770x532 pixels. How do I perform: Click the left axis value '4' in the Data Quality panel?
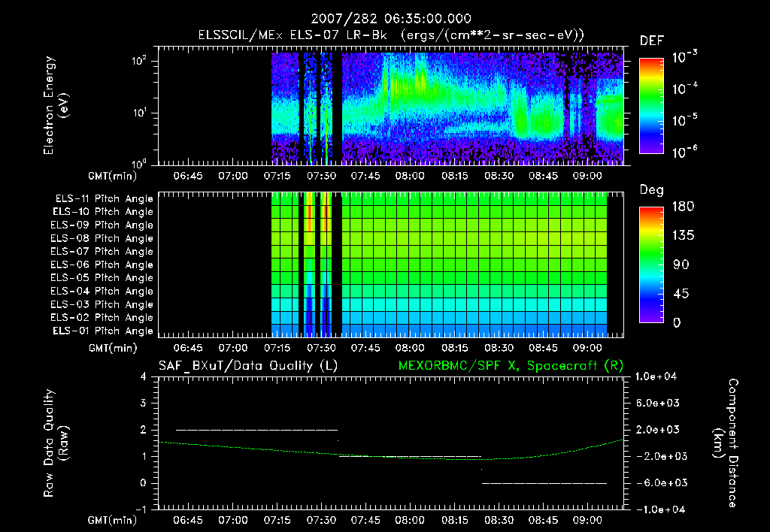click(144, 377)
